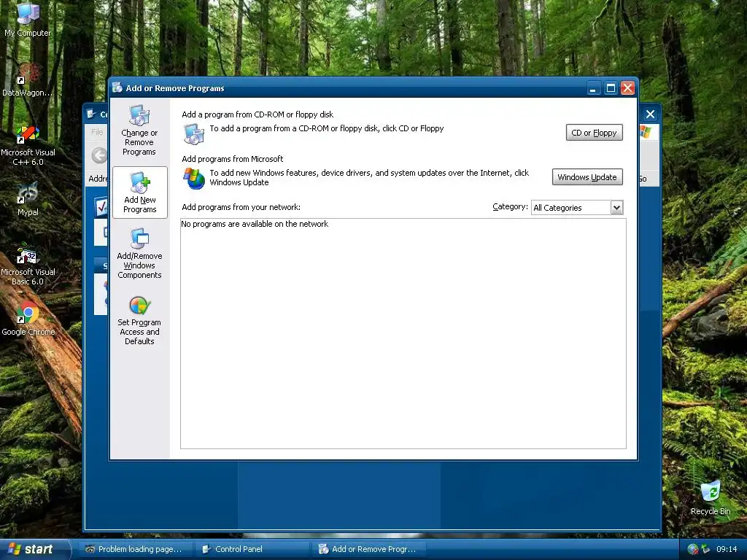This screenshot has height=560, width=747.
Task: Click the Windows Update button
Action: click(587, 177)
